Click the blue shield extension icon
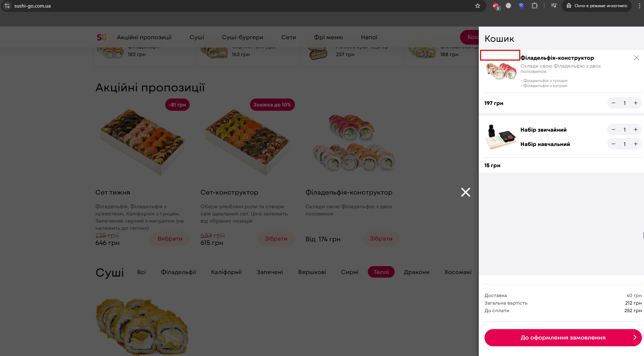This screenshot has width=644, height=356. [522, 6]
